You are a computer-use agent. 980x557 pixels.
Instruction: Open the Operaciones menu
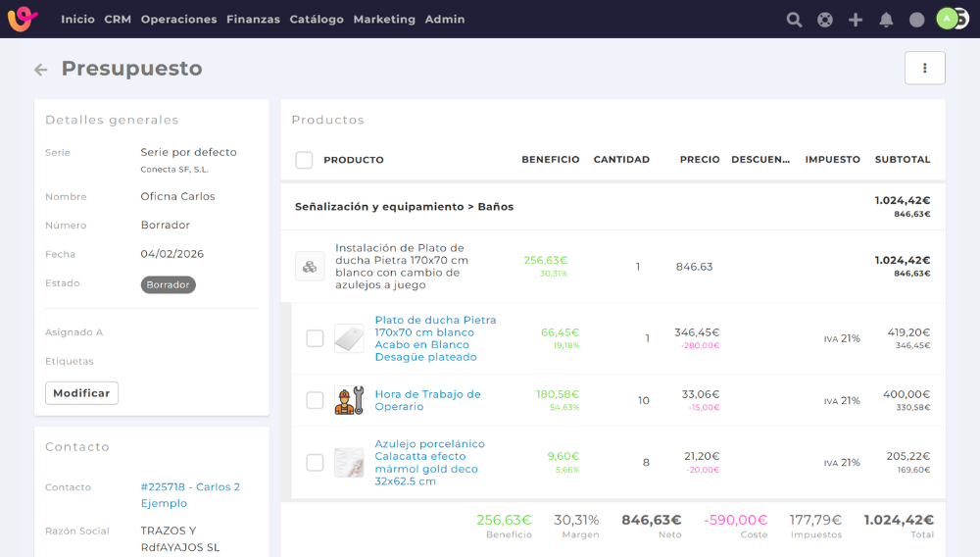point(178,20)
